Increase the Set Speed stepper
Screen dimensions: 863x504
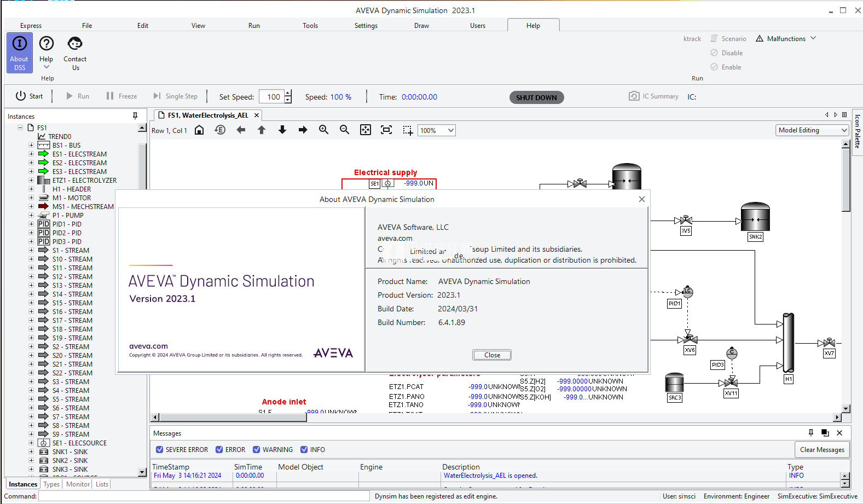(288, 93)
